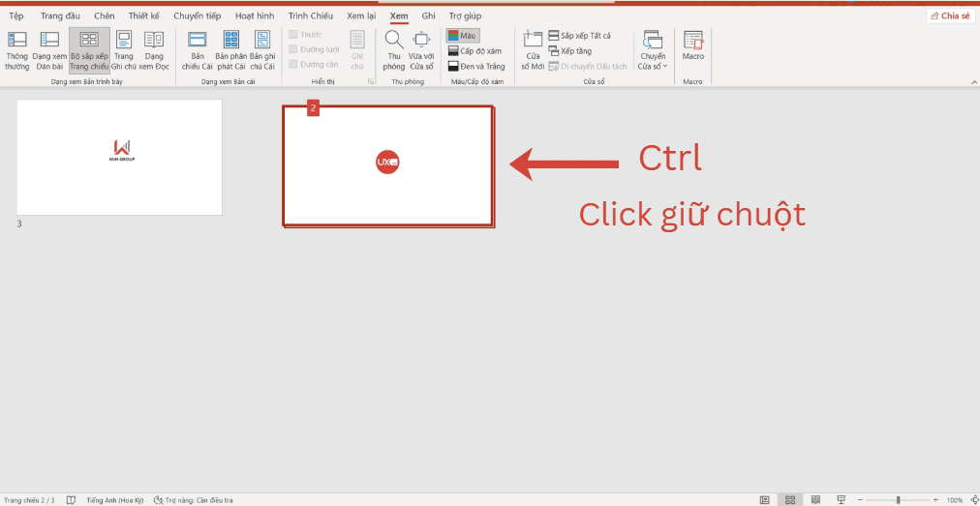Image resolution: width=980 pixels, height=506 pixels.
Task: Select Màu color mode
Action: click(x=463, y=36)
